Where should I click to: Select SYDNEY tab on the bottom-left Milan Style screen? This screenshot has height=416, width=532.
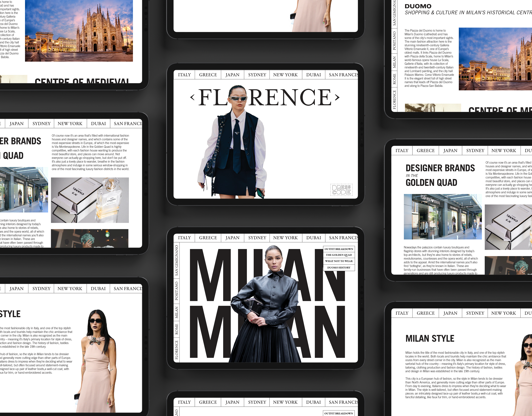click(x=41, y=289)
